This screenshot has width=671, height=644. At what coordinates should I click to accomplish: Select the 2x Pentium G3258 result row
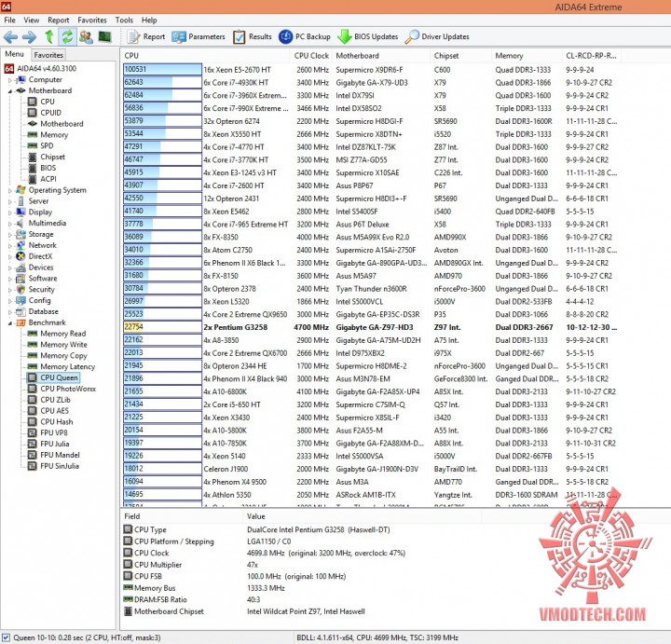coord(371,327)
